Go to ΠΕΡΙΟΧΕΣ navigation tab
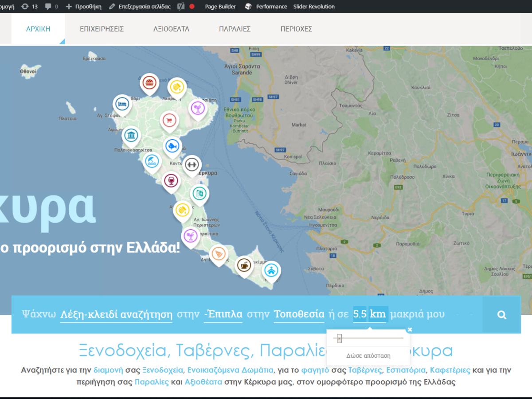 point(296,29)
